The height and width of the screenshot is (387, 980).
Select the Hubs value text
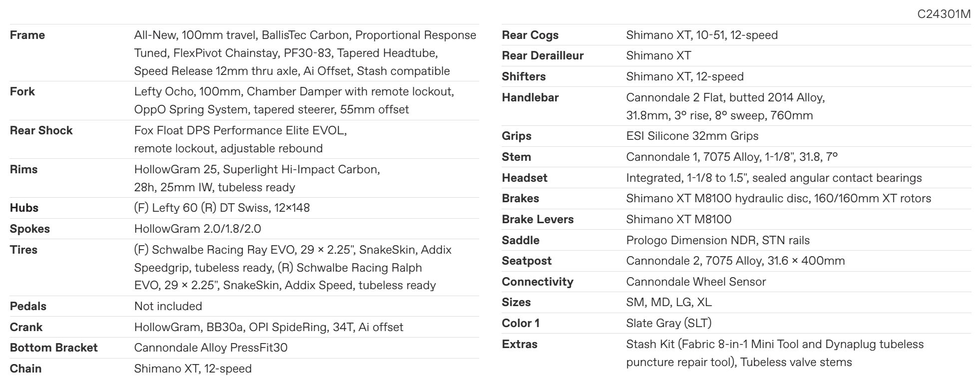pyautogui.click(x=222, y=208)
